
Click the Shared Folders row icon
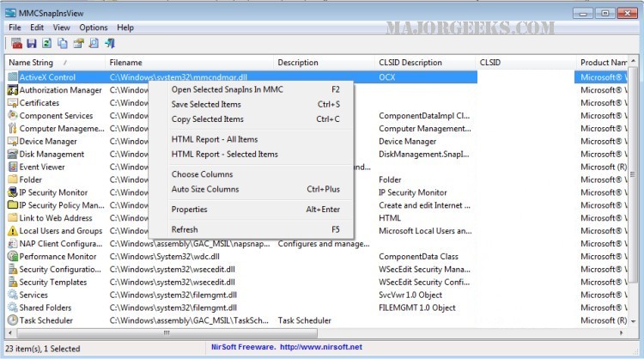click(x=13, y=307)
